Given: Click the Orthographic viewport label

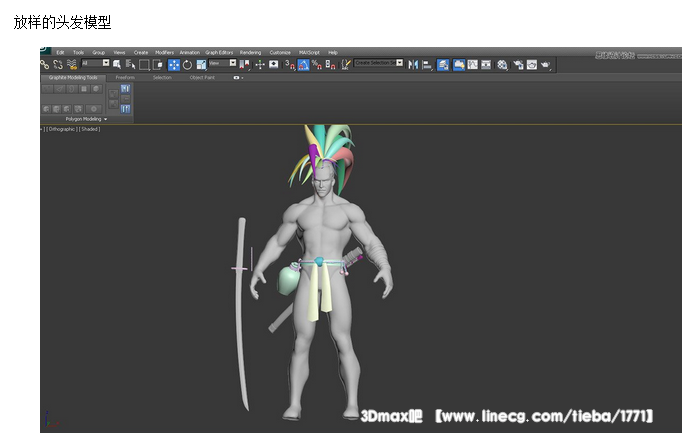Looking at the screenshot, I should tap(62, 129).
